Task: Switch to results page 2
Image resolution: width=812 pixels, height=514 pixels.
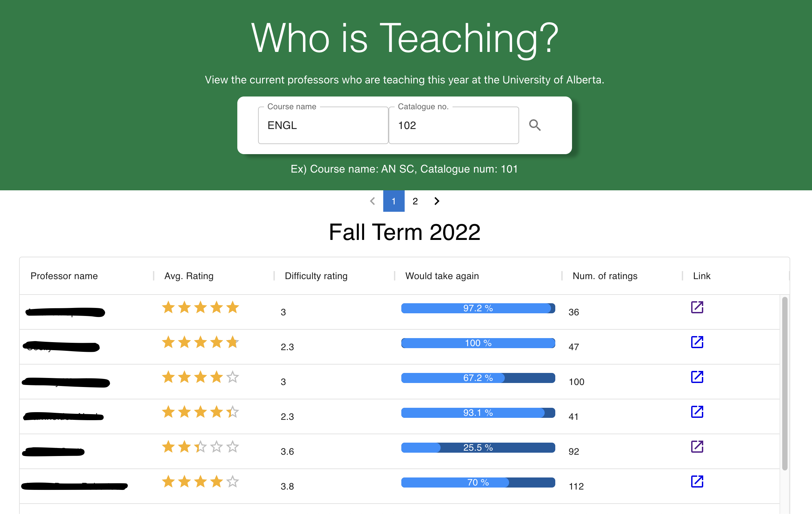Action: [415, 201]
